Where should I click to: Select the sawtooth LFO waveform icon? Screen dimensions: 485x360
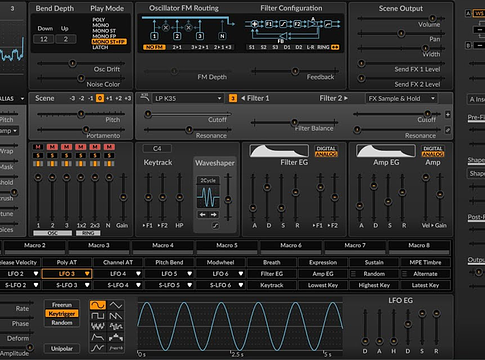[x=116, y=316]
